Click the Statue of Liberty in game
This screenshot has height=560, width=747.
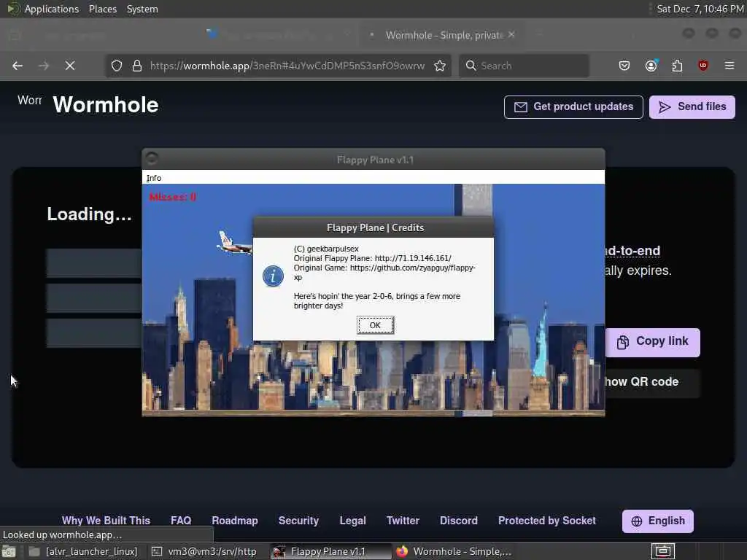point(541,341)
